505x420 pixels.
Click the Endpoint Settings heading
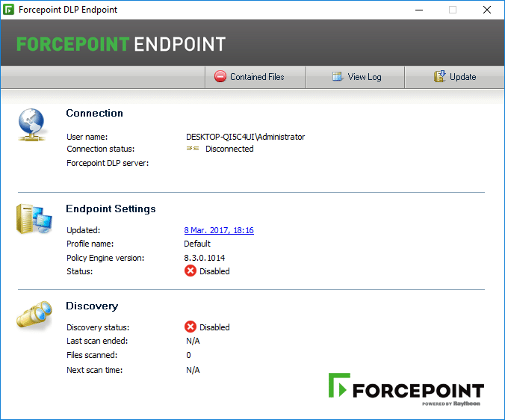(x=111, y=209)
